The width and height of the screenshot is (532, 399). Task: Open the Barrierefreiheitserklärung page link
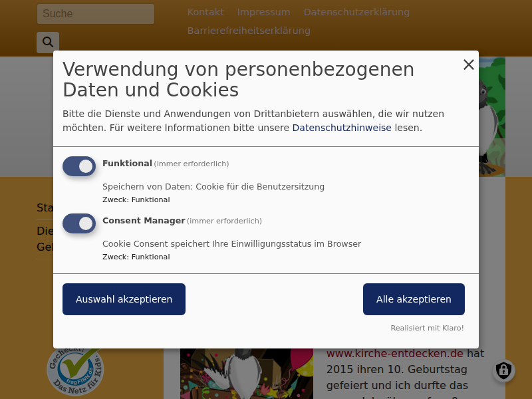pyautogui.click(x=249, y=31)
